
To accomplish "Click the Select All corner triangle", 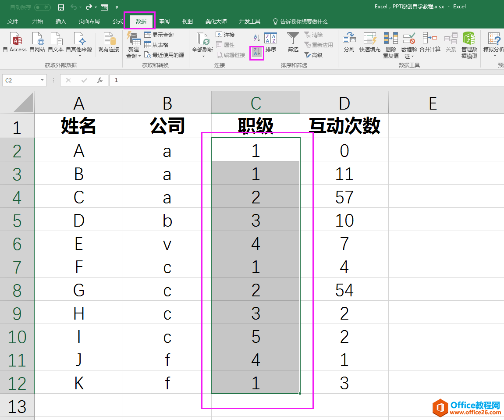I will (24, 102).
